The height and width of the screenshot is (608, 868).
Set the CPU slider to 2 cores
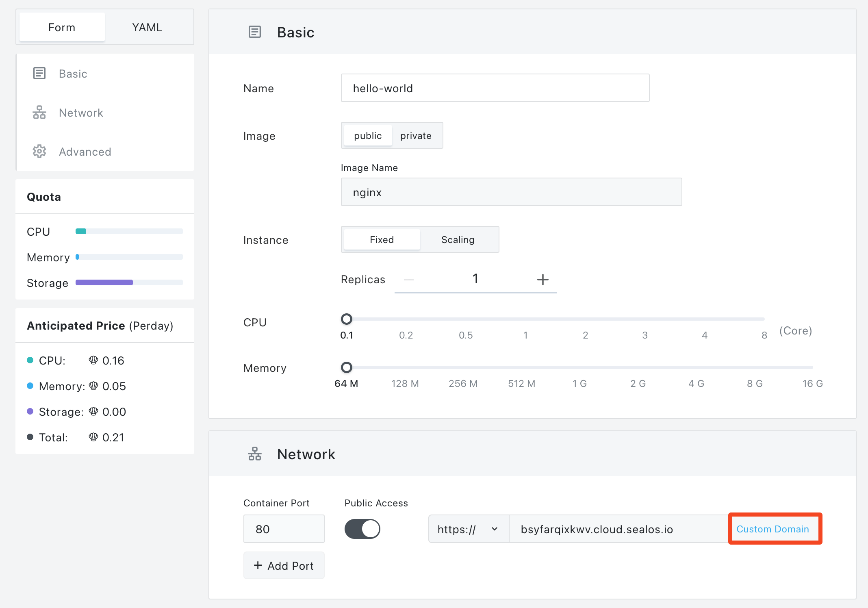[585, 319]
